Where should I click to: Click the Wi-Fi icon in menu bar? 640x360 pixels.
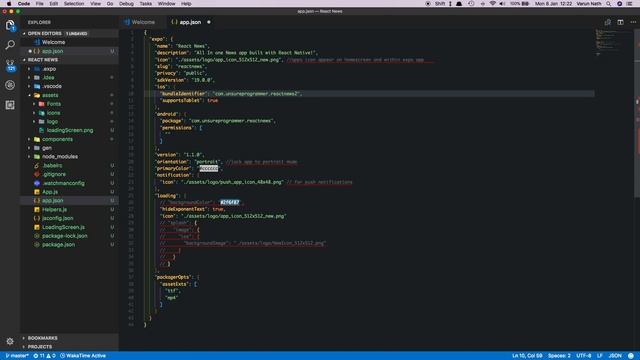click(x=492, y=4)
